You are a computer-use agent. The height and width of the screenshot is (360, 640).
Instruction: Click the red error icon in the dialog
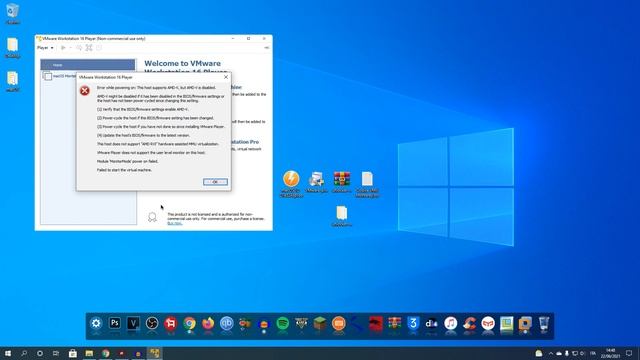point(84,91)
